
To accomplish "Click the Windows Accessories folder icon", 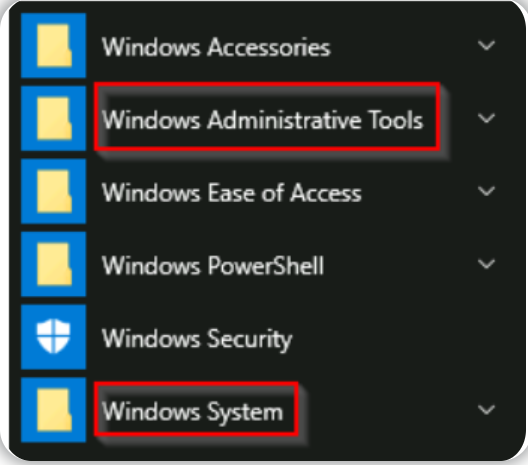I will [x=54, y=46].
